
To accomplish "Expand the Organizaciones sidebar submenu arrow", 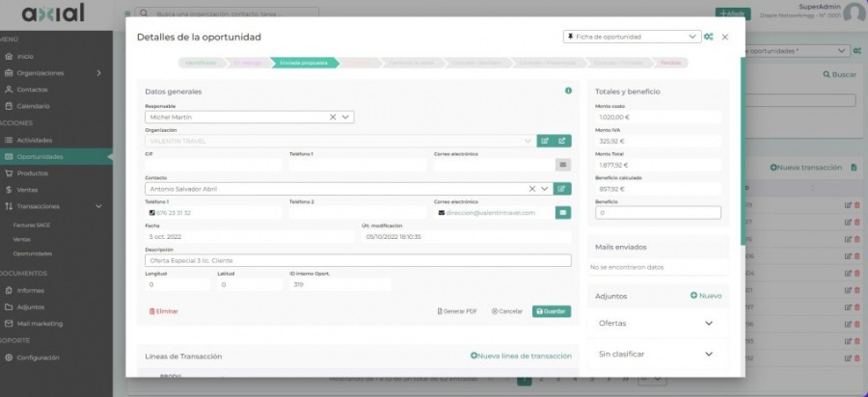I will [x=98, y=73].
